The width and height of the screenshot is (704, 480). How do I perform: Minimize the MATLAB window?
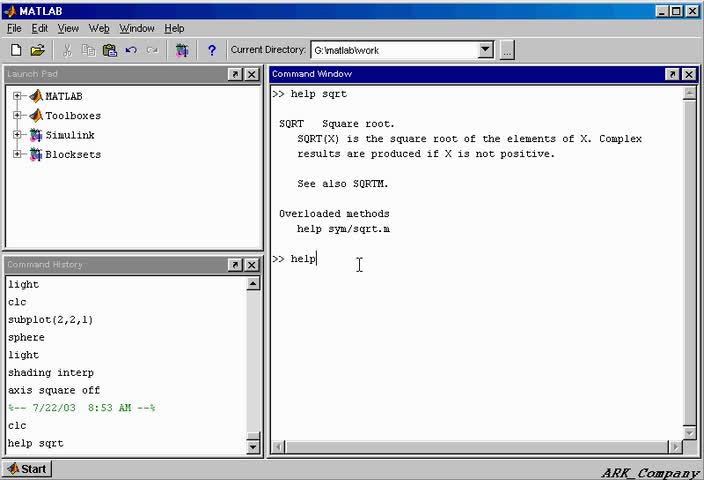(662, 11)
